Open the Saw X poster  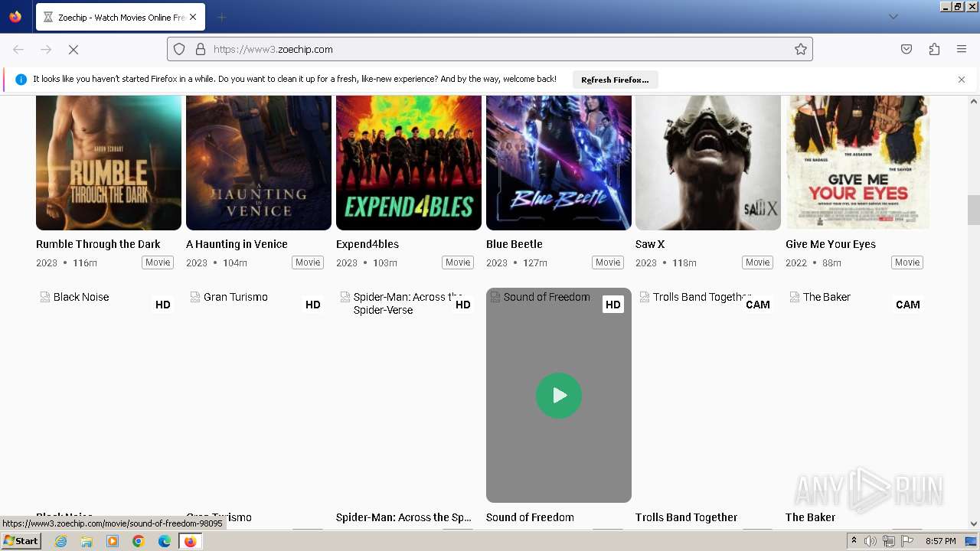pyautogui.click(x=708, y=162)
